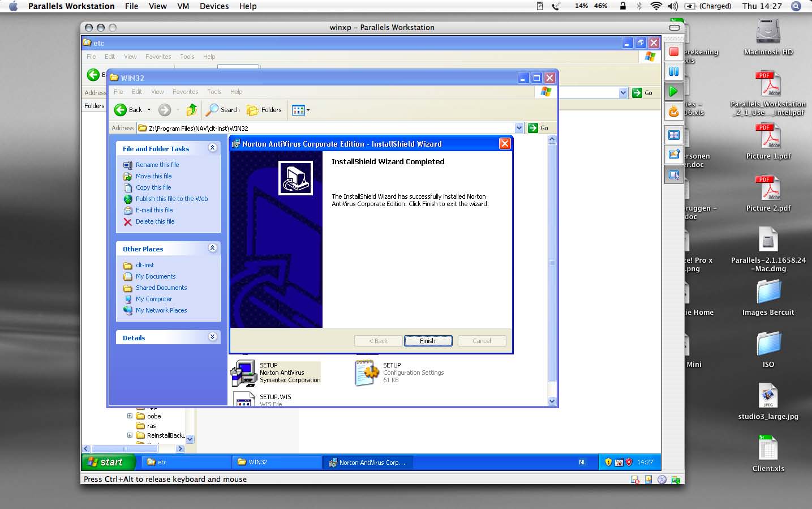Click Rename this file link

click(157, 165)
